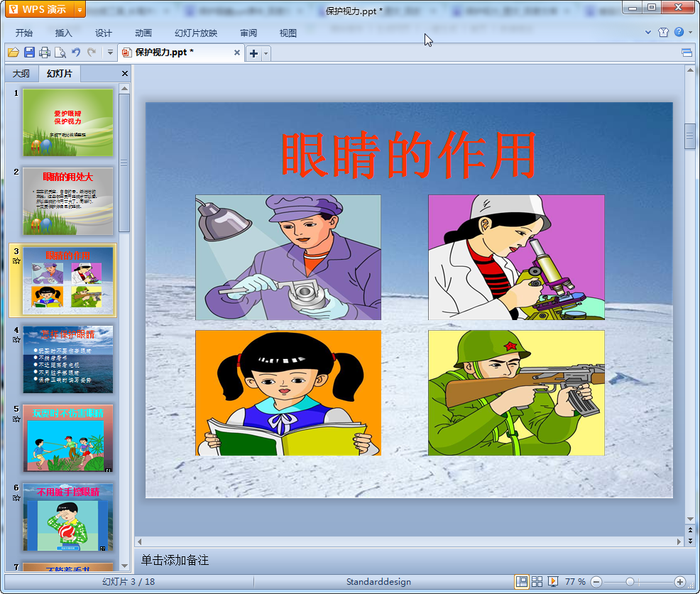Open the 幻灯片放映 ribbon tab
Viewport: 700px width, 594px height.
coord(196,33)
